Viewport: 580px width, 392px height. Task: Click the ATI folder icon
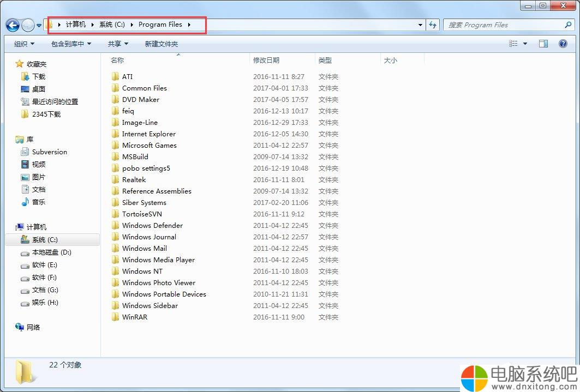coord(116,76)
